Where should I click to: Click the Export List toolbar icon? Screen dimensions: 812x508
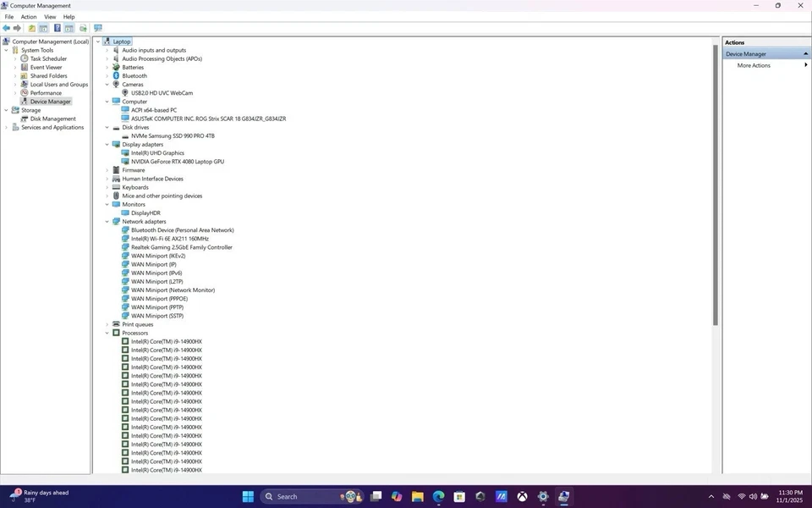tap(82, 28)
